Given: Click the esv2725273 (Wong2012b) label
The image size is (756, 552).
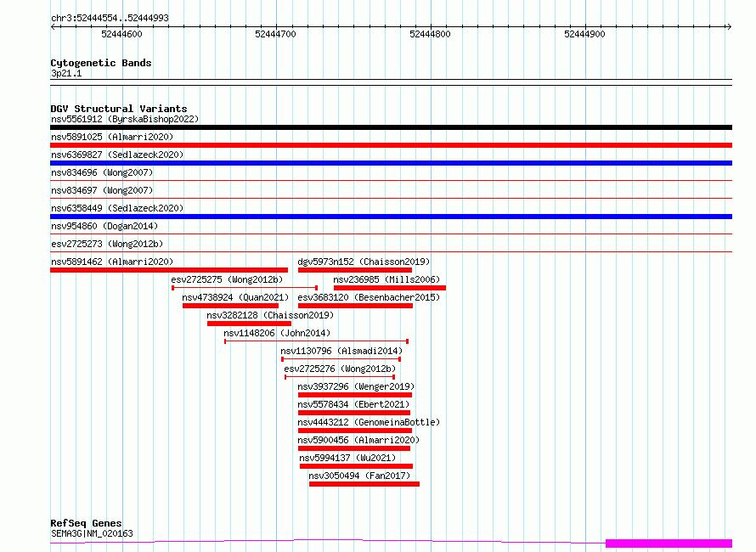Looking at the screenshot, I should point(107,244).
